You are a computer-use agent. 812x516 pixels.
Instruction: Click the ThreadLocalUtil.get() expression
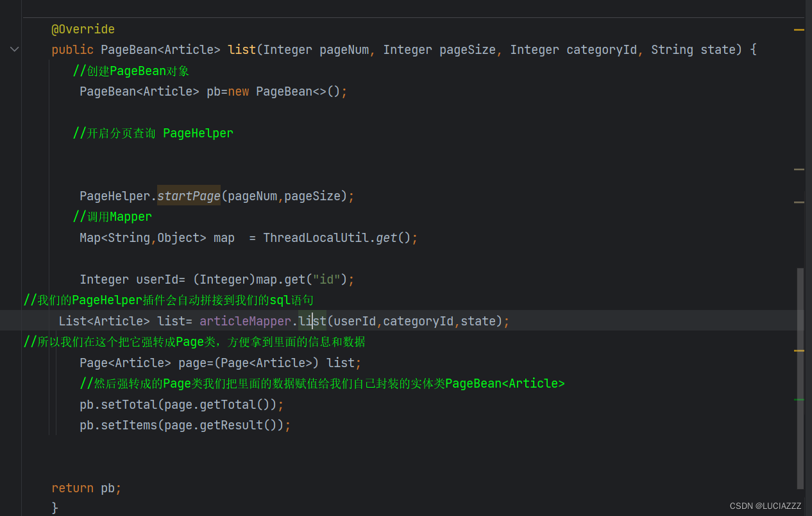tap(340, 237)
